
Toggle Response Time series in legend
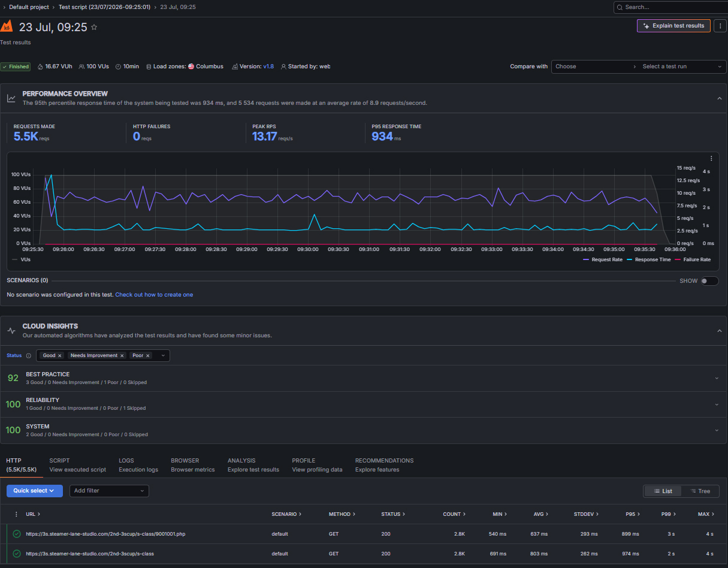[649, 259]
